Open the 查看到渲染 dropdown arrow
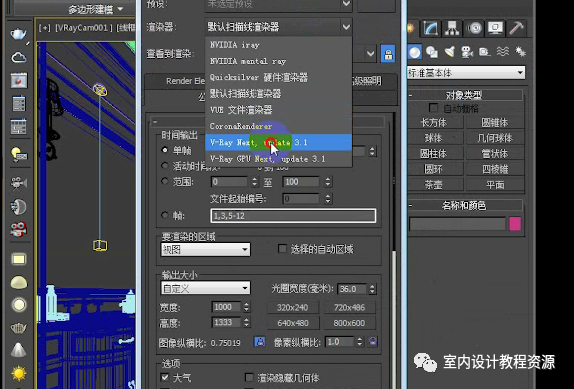This screenshot has height=389, width=574. click(x=370, y=54)
